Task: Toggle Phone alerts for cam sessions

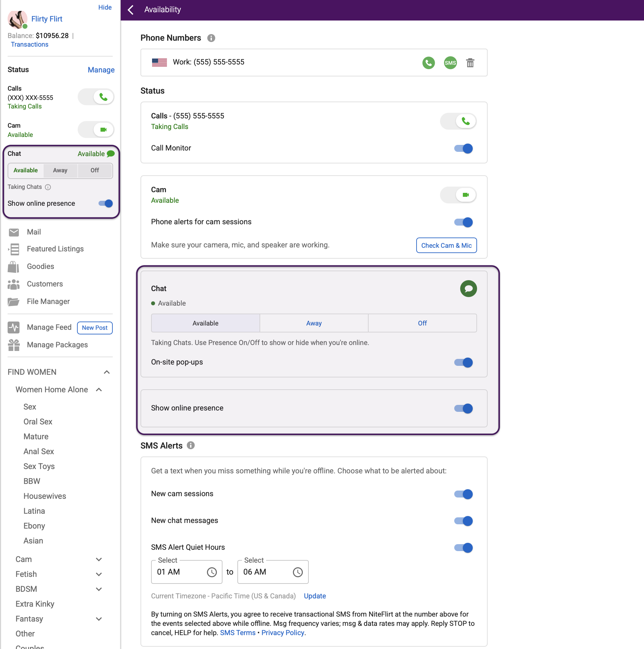Action: [463, 222]
